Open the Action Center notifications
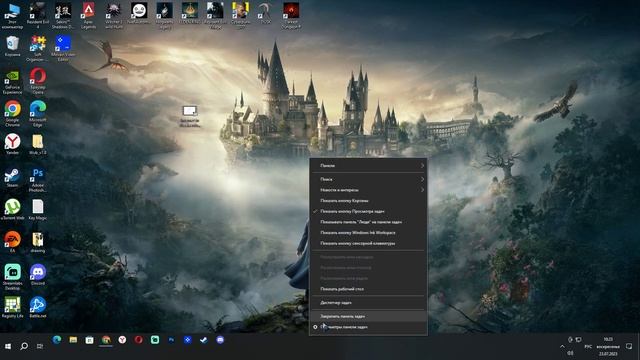The width and height of the screenshot is (640, 360). pos(629,346)
